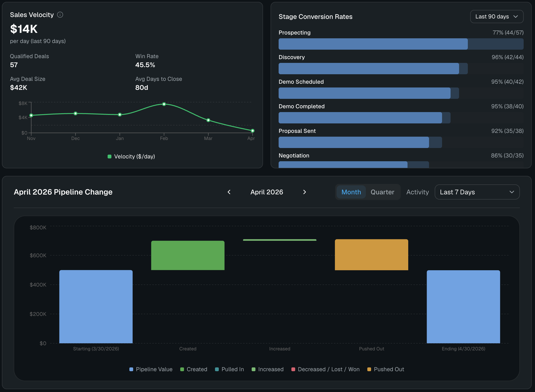
Task: Open the Last 7 Days dropdown
Action: [477, 192]
